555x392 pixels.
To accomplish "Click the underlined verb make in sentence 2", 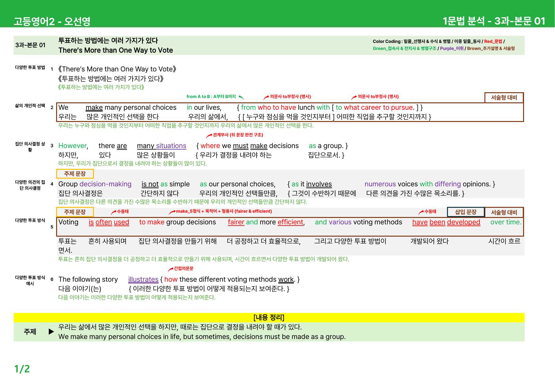I will pyautogui.click(x=94, y=108).
